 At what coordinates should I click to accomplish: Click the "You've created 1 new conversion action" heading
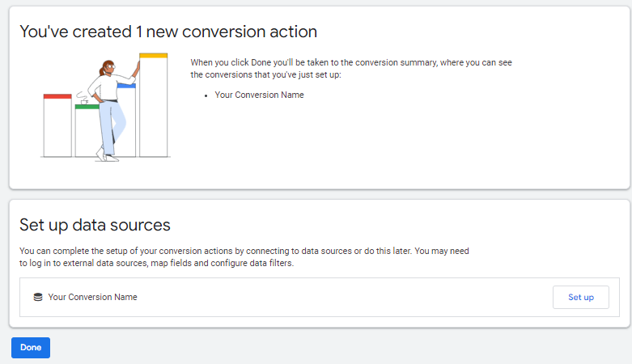click(168, 32)
